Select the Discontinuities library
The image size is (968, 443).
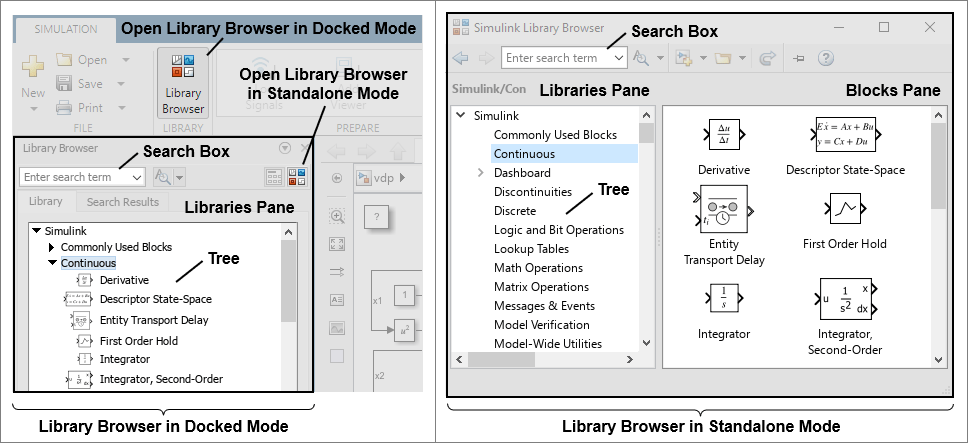coord(533,192)
